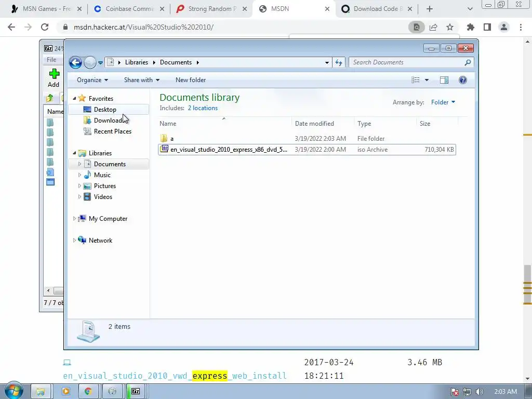Image resolution: width=532 pixels, height=399 pixels.
Task: Sort by the Type column header
Action: click(x=385, y=124)
